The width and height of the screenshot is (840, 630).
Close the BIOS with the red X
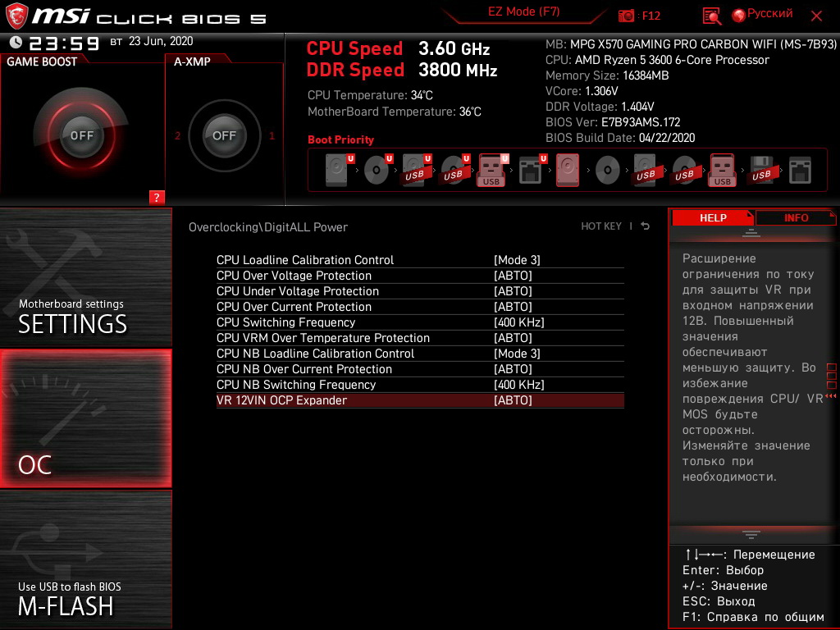(816, 16)
